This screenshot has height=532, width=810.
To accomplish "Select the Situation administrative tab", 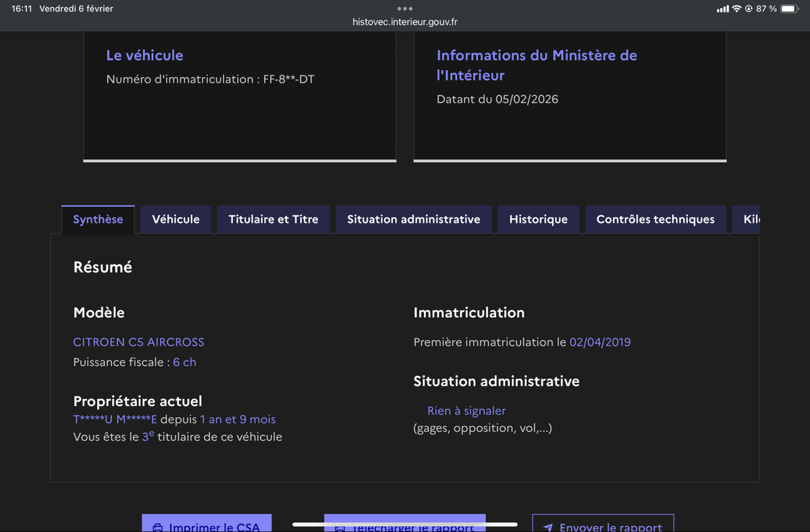I will 413,219.
